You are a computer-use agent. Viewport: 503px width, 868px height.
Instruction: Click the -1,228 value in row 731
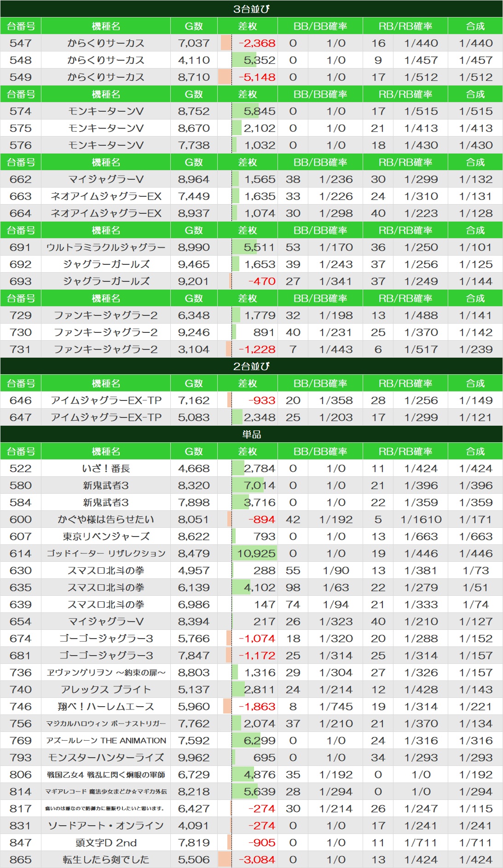click(257, 349)
